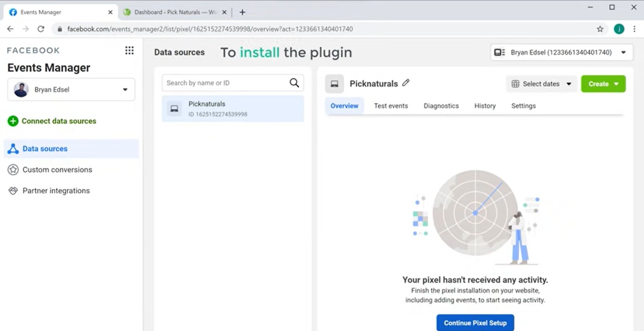The image size is (644, 331).
Task: Select the Picknaturals pixel in the list
Action: pyautogui.click(x=233, y=109)
